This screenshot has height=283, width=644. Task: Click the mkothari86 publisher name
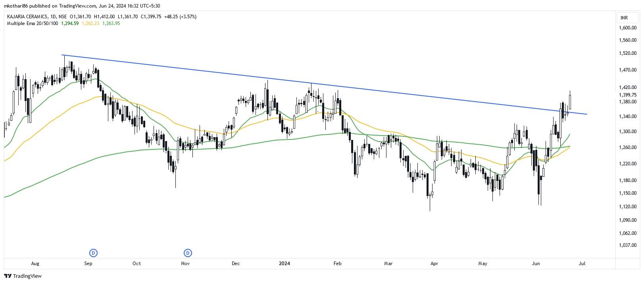point(16,6)
